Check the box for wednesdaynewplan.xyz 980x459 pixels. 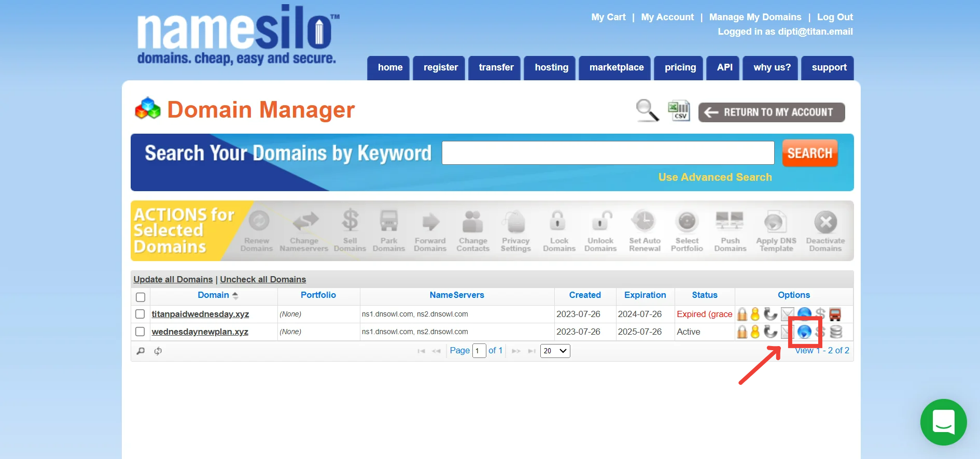tap(140, 332)
